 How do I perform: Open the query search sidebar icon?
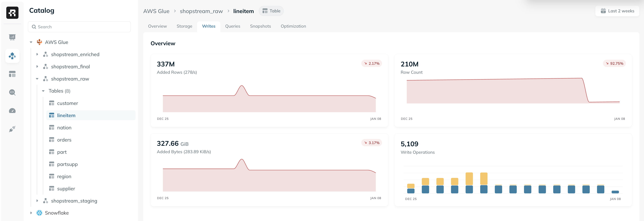[x=12, y=92]
